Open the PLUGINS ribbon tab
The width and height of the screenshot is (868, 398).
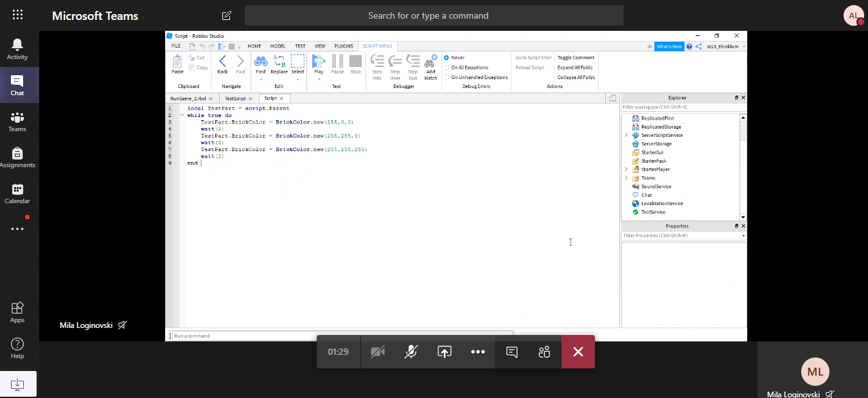pyautogui.click(x=344, y=46)
